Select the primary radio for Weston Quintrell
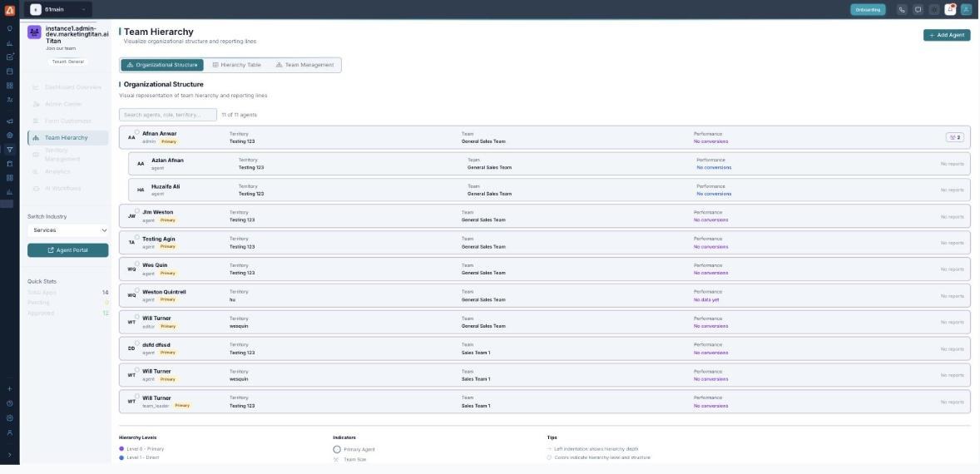The width and height of the screenshot is (980, 474). pyautogui.click(x=137, y=290)
